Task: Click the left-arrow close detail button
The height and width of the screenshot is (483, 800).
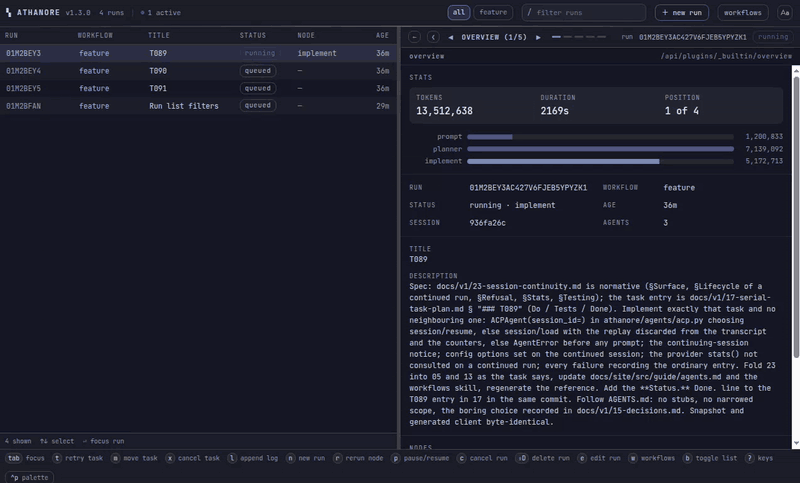Action: point(414,37)
